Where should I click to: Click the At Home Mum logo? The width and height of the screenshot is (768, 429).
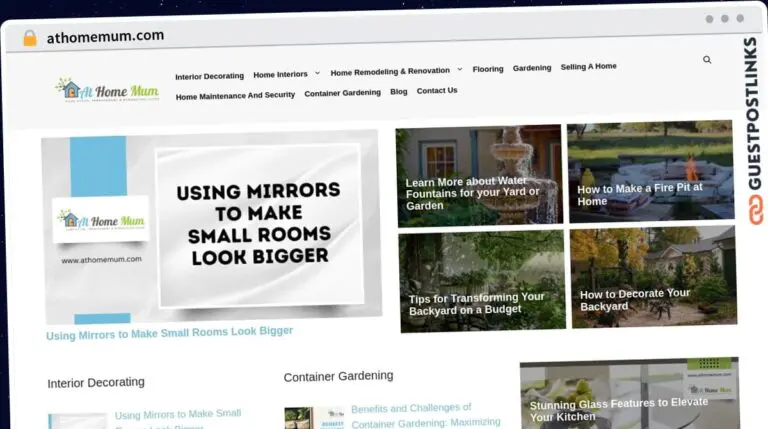click(107, 90)
